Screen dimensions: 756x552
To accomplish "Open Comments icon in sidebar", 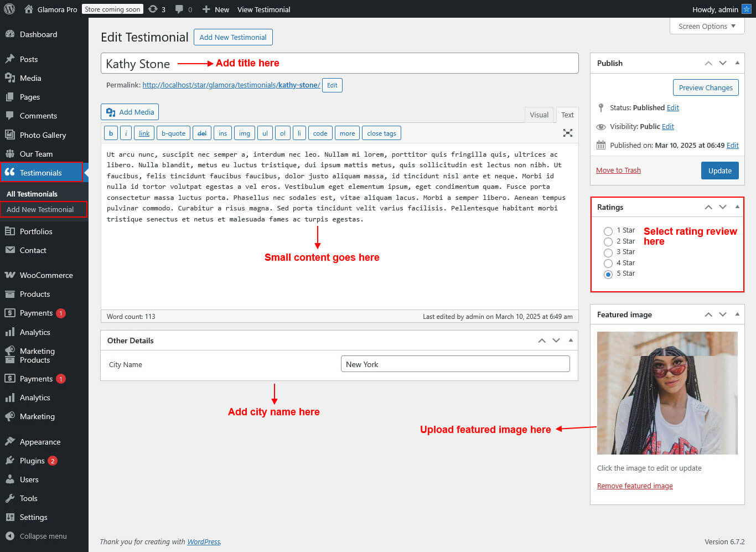I will (x=9, y=115).
